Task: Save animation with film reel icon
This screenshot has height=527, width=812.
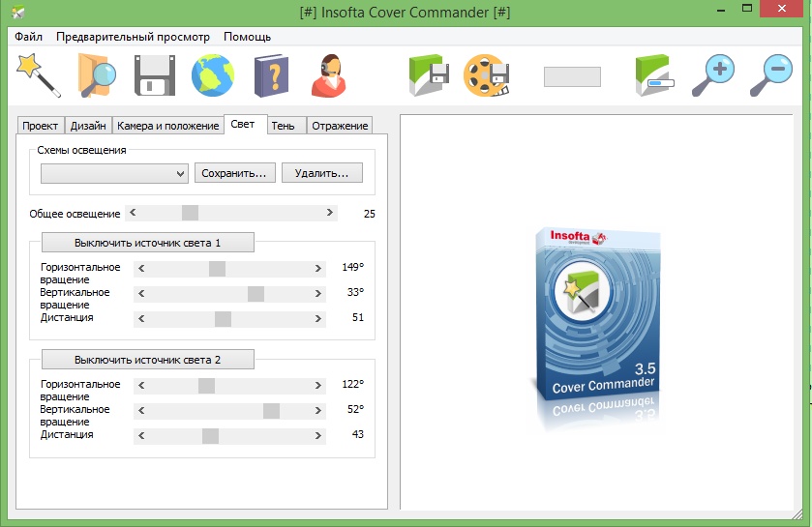Action: click(486, 75)
